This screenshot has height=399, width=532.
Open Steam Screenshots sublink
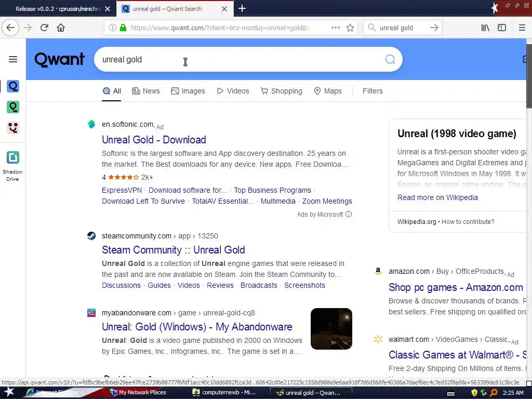coord(304,285)
